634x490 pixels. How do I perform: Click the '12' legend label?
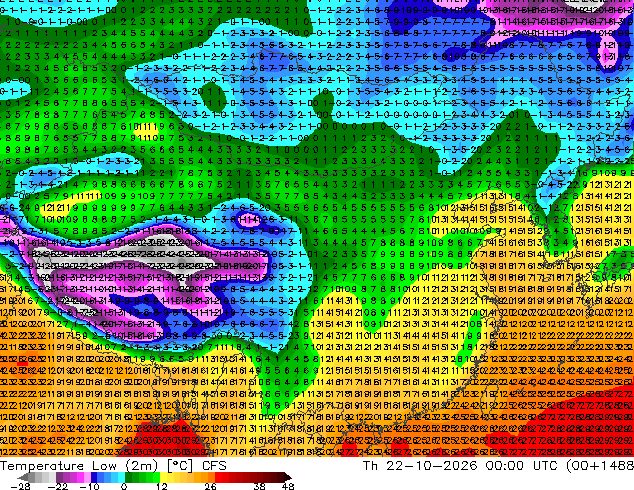coord(162,486)
